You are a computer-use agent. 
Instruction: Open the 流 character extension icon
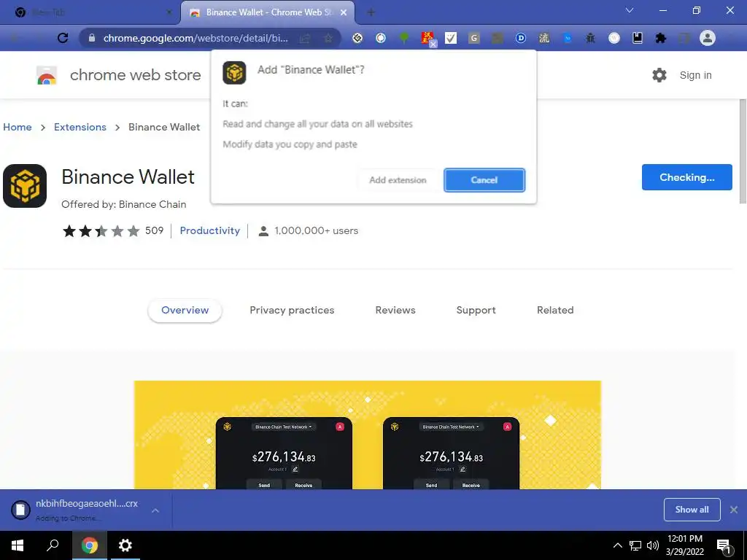pyautogui.click(x=544, y=38)
